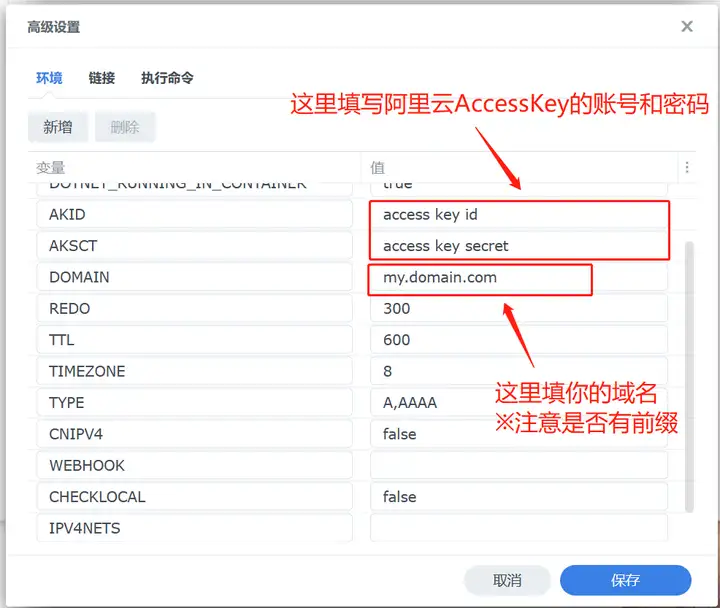This screenshot has width=720, height=608.
Task: Edit the TYPE value A,AAAA
Action: [518, 403]
